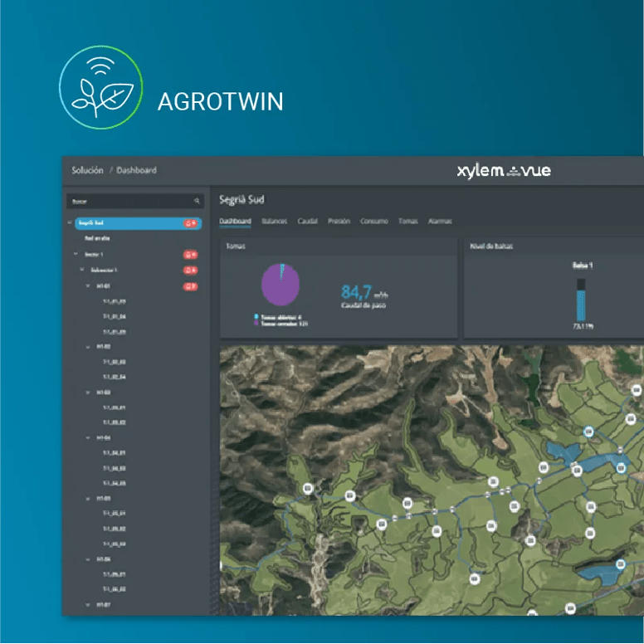Select tree item T-1_02_04
This screenshot has height=644, width=644.
click(x=115, y=377)
